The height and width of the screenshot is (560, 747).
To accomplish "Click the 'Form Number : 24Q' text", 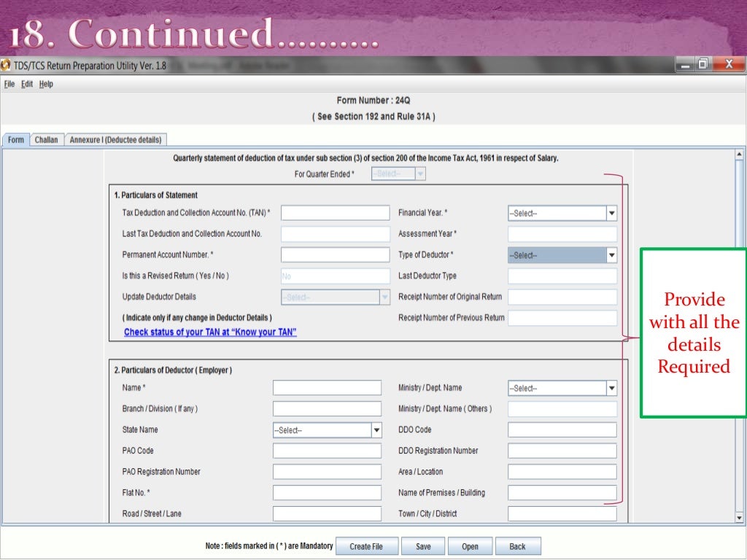I will pyautogui.click(x=373, y=101).
